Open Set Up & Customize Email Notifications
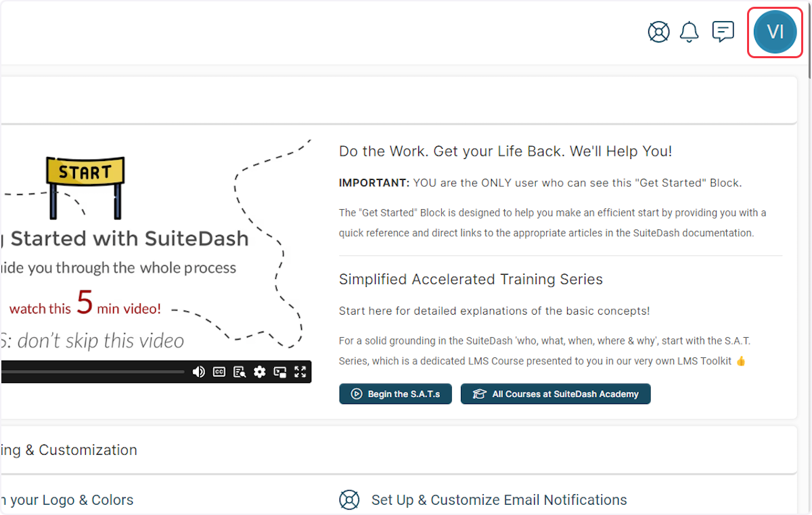The height and width of the screenshot is (515, 812). 499,500
